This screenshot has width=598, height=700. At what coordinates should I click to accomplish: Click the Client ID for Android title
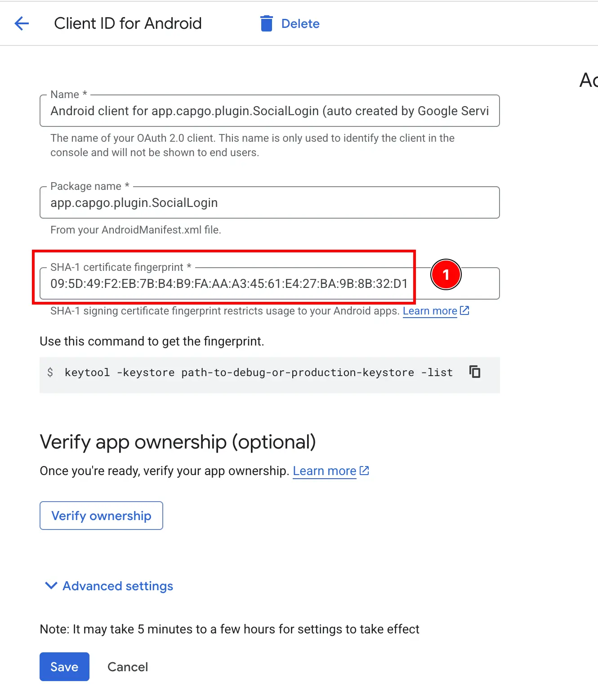coord(128,23)
